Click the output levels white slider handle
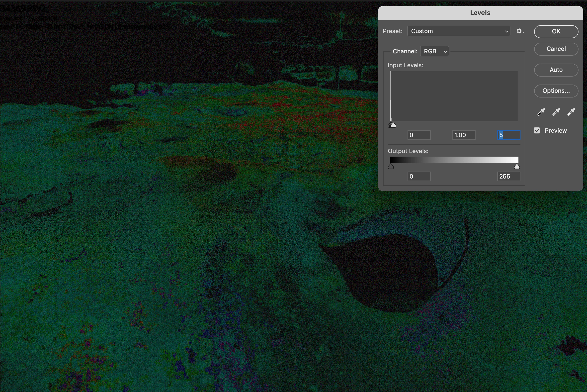Image resolution: width=587 pixels, height=392 pixels. click(x=517, y=167)
